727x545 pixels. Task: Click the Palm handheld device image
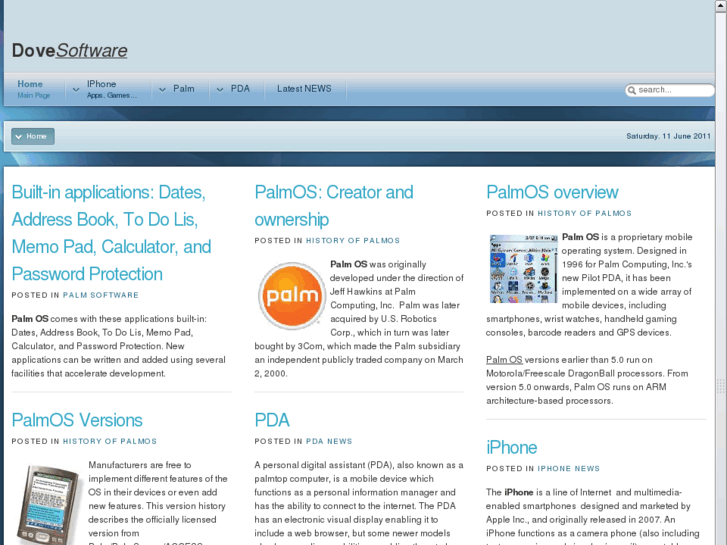pyautogui.click(x=48, y=504)
